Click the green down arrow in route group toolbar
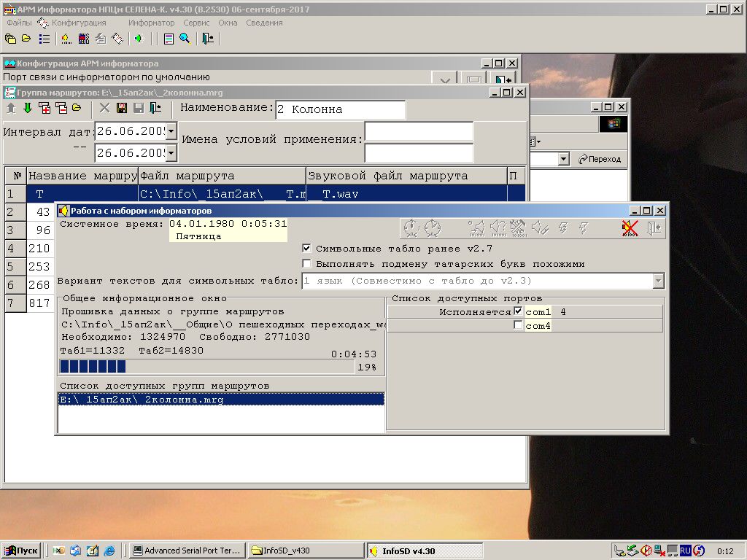The height and width of the screenshot is (560, 747). 28,108
